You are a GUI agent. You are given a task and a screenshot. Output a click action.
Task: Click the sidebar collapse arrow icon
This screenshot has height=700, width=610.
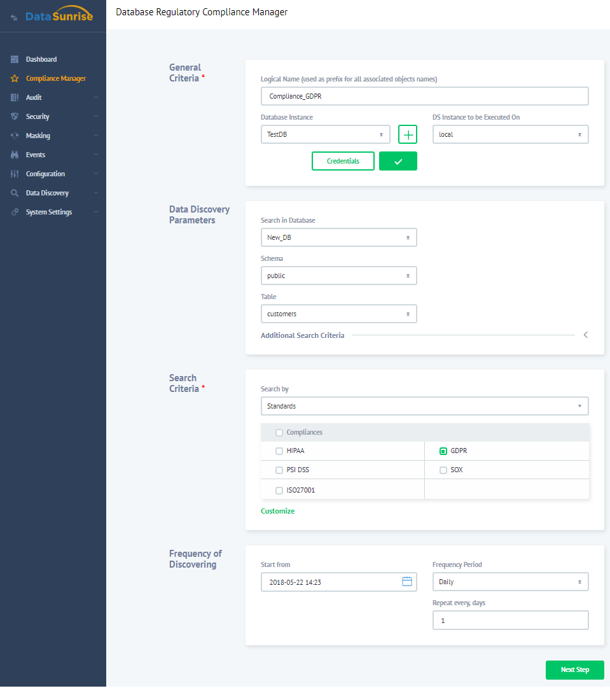pyautogui.click(x=14, y=17)
